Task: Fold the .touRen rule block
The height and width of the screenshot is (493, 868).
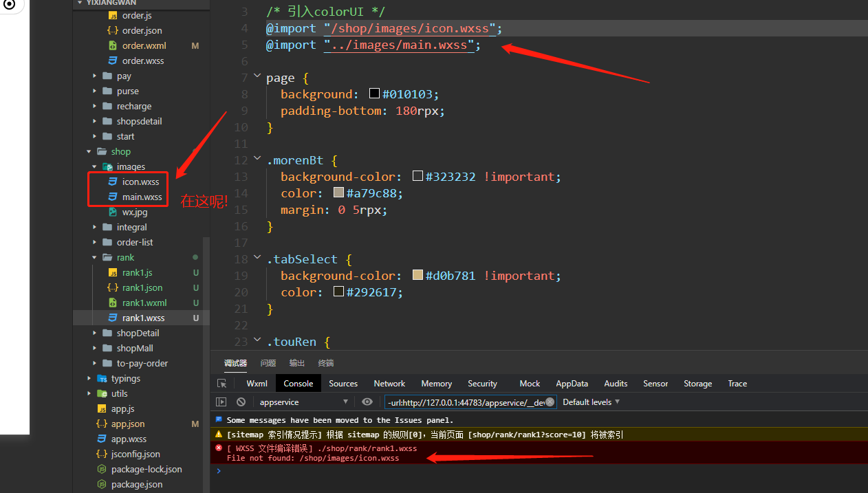Action: [x=257, y=340]
